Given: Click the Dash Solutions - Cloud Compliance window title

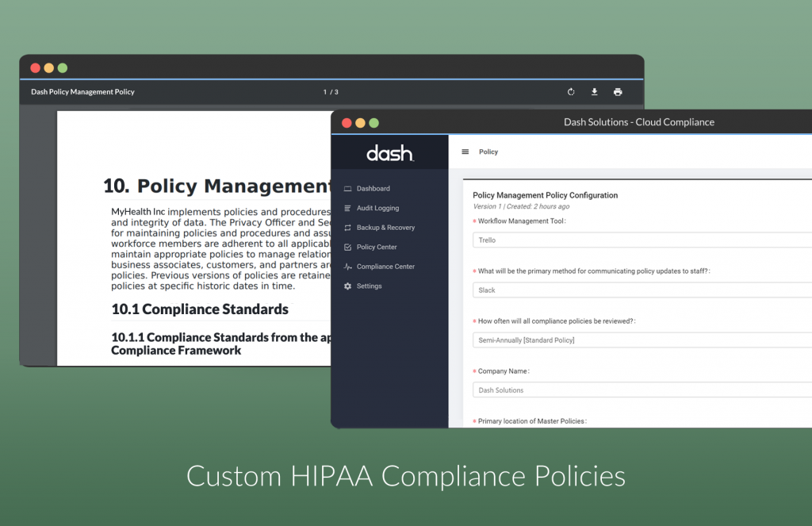Looking at the screenshot, I should [639, 122].
